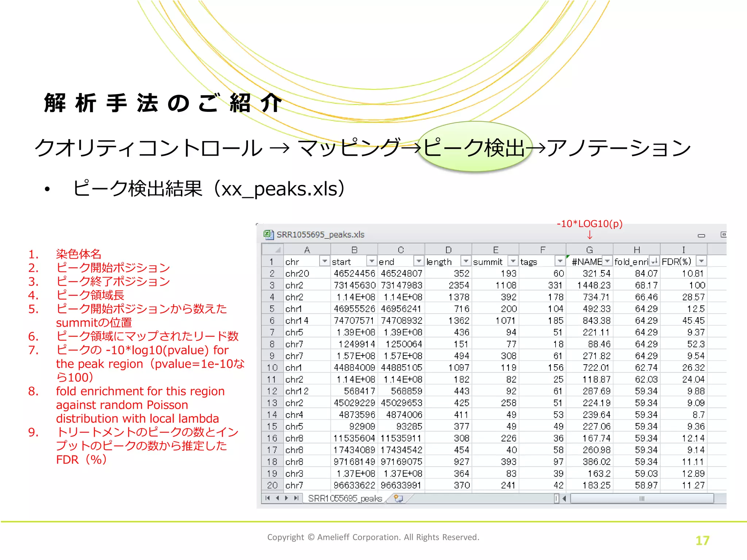Select column E header
Image resolution: width=747 pixels, height=560 pixels.
pyautogui.click(x=495, y=250)
